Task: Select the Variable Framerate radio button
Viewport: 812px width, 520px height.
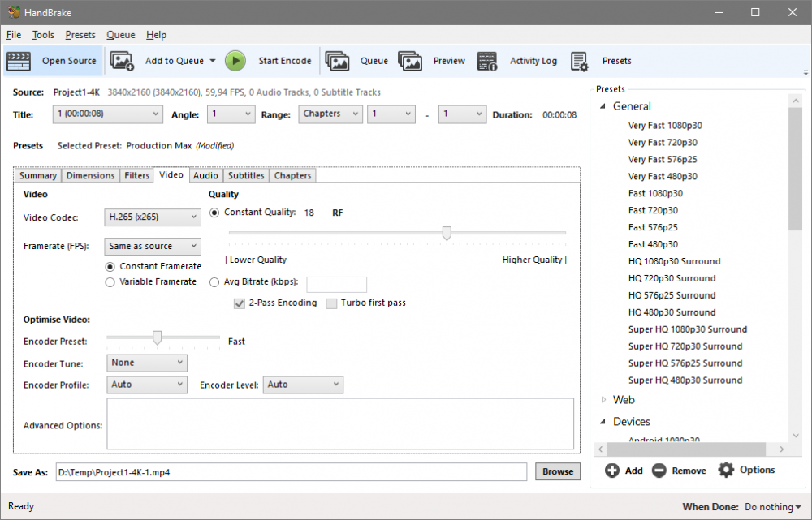Action: [110, 282]
